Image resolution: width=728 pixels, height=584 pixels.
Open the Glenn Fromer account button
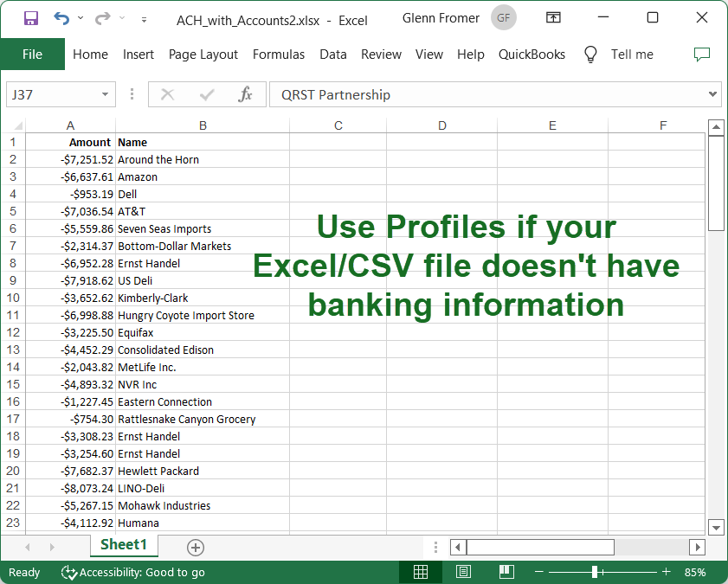[x=505, y=18]
